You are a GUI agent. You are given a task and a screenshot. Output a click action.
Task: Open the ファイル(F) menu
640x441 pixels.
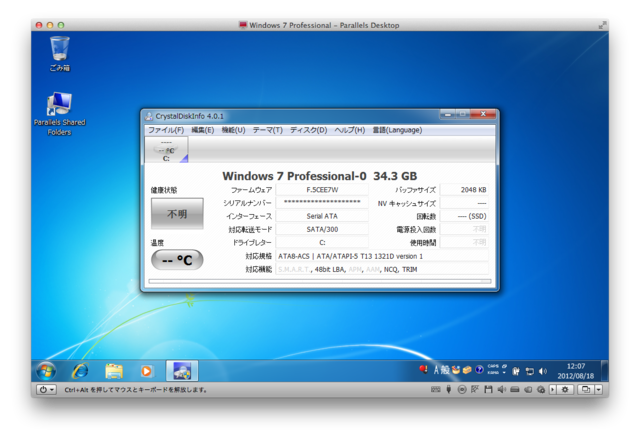[166, 130]
